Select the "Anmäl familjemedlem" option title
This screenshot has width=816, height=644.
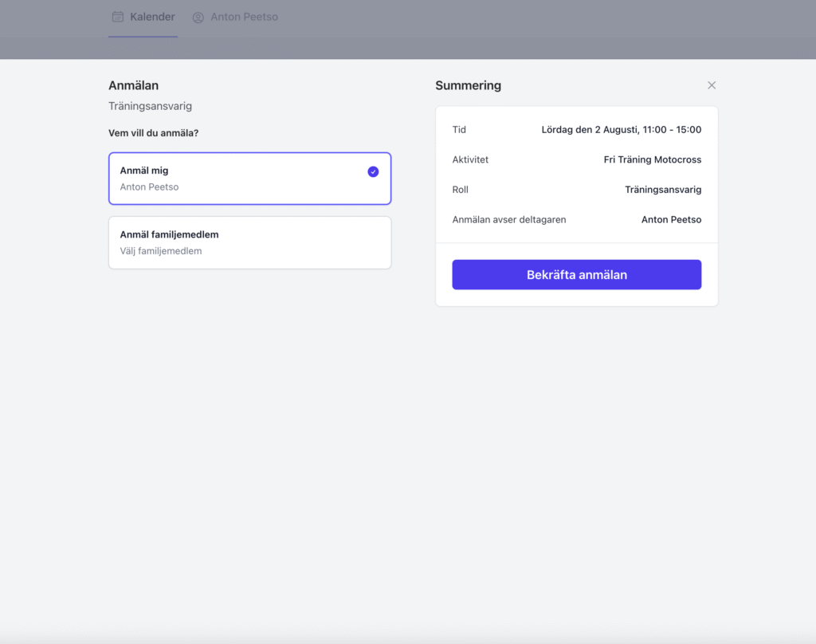[169, 234]
